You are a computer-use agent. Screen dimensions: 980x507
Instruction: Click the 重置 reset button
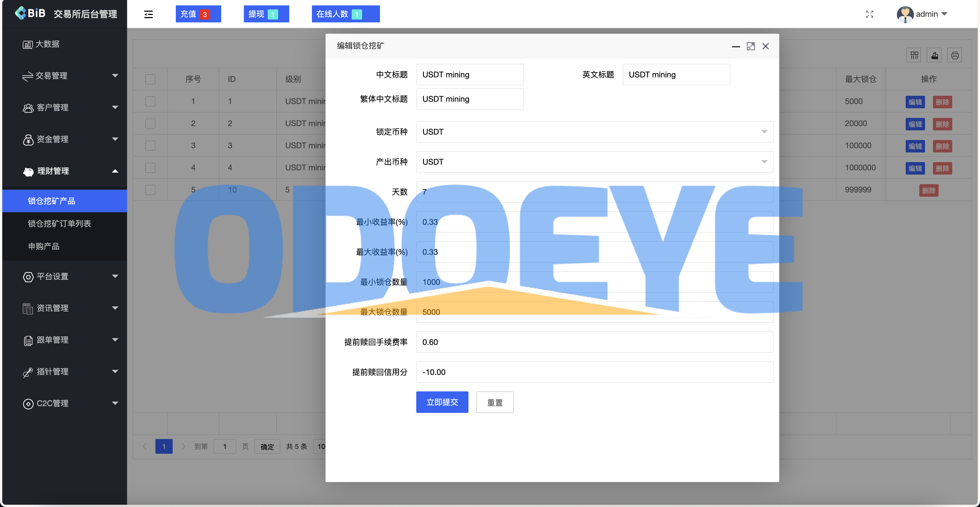[495, 402]
